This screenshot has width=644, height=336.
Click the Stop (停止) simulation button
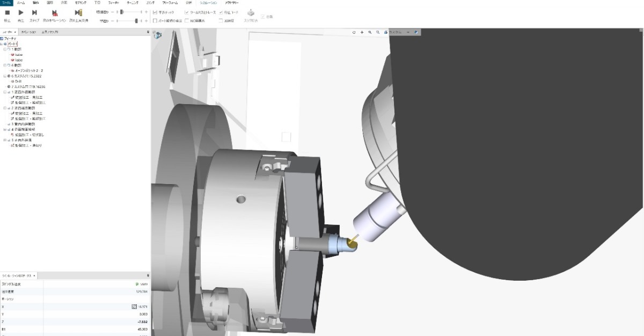tap(8, 12)
